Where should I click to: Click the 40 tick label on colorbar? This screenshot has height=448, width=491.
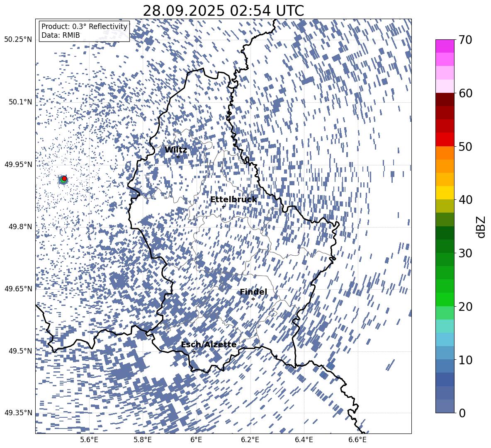tap(465, 200)
